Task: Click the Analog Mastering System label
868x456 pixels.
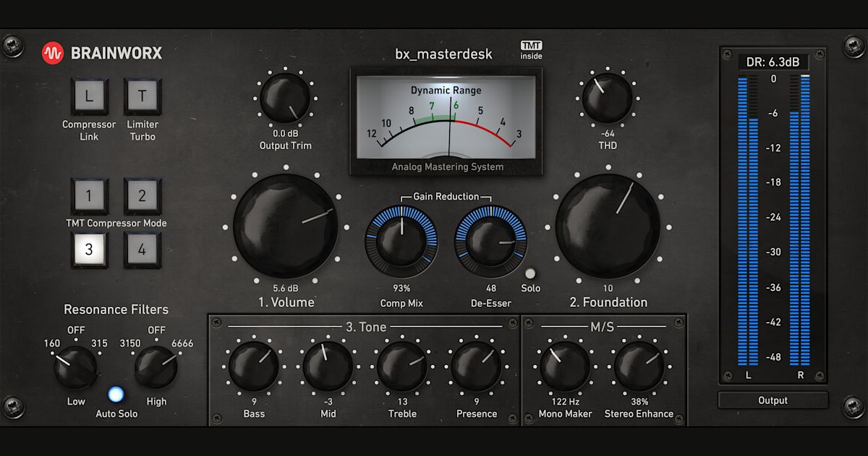Action: 448,166
